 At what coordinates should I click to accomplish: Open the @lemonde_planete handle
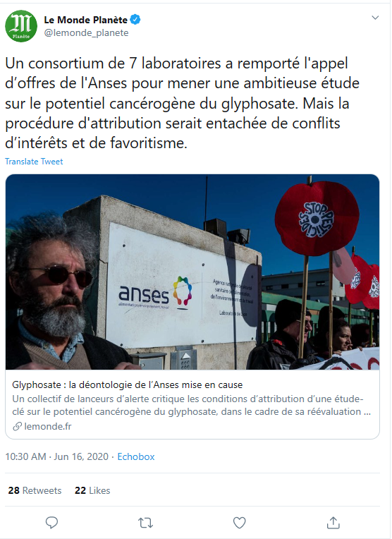[x=86, y=33]
